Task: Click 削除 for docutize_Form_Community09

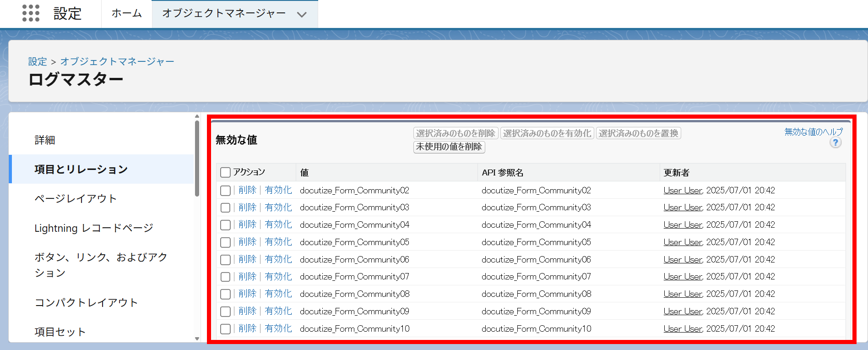Action: (247, 311)
